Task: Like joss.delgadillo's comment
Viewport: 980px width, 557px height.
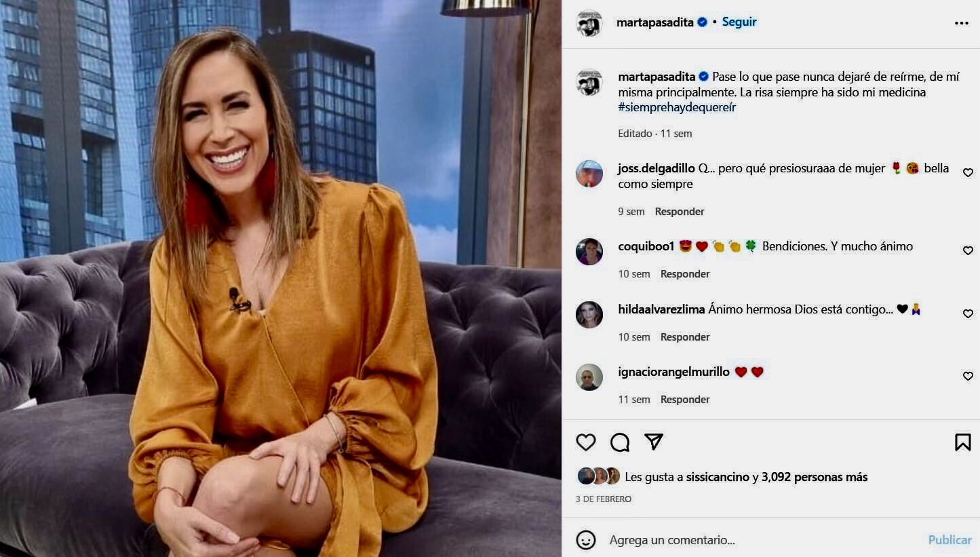Action: tap(968, 173)
